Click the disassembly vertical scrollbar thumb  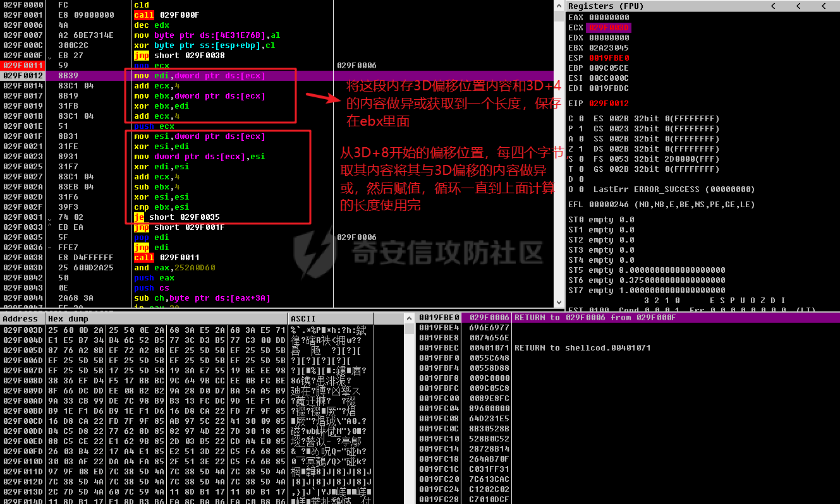tap(559, 16)
